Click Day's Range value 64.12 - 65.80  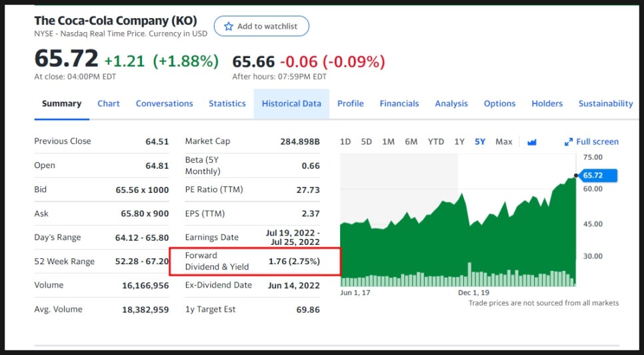[x=142, y=238]
